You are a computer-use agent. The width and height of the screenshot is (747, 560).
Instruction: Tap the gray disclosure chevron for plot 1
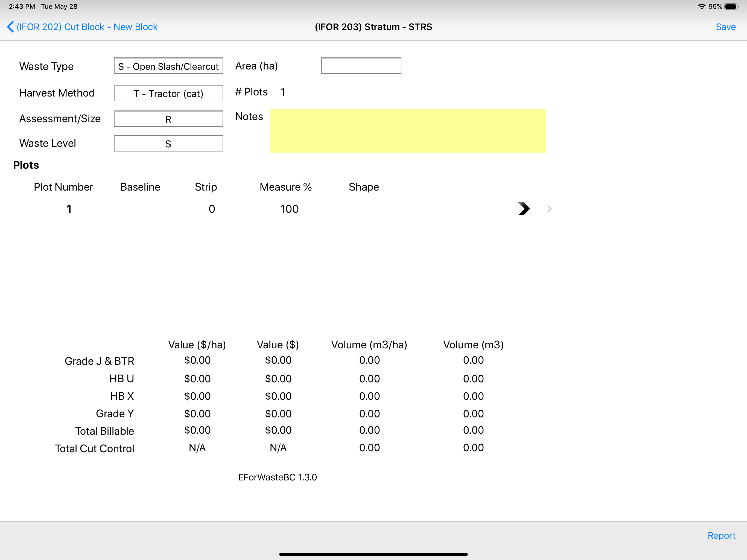(549, 209)
